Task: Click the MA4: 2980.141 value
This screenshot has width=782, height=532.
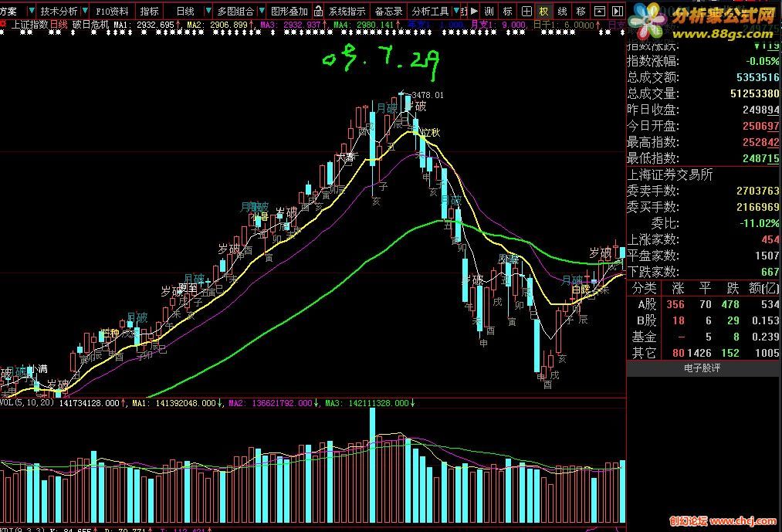Action: 364,24
